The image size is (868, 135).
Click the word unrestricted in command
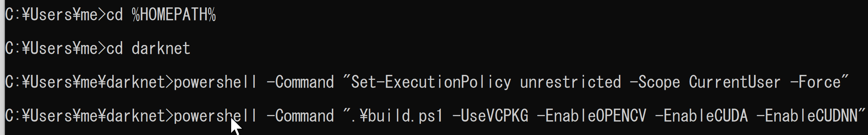570,82
